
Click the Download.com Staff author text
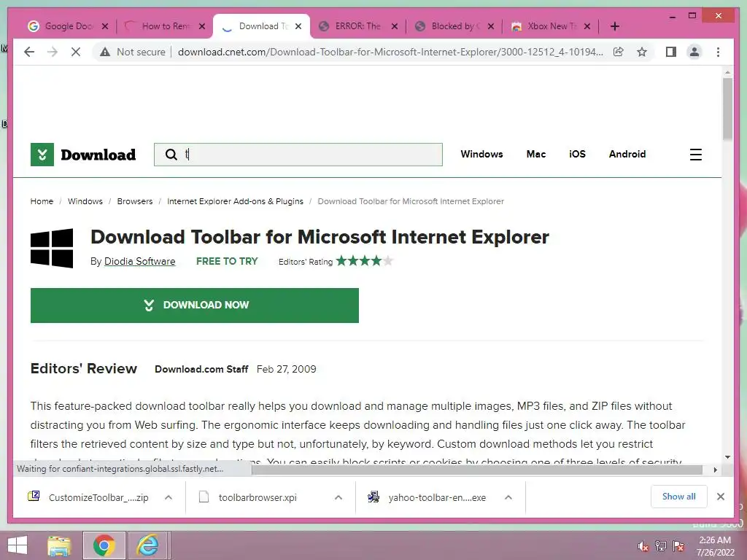(201, 369)
